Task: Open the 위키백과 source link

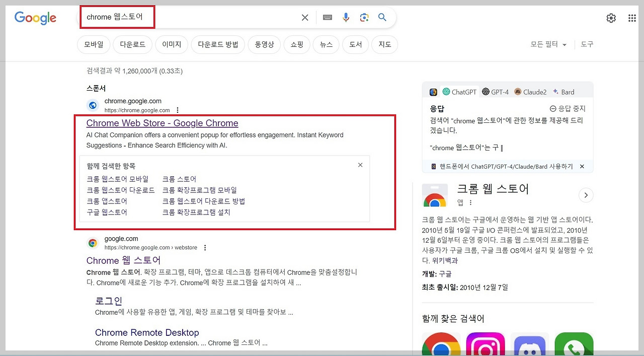Action: click(x=444, y=260)
